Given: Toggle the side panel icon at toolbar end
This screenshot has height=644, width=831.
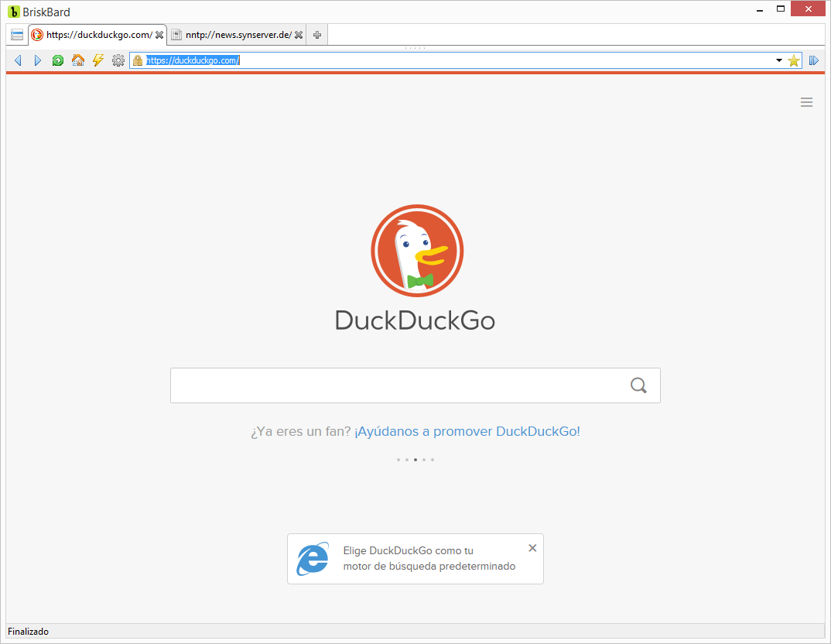Looking at the screenshot, I should coord(814,60).
